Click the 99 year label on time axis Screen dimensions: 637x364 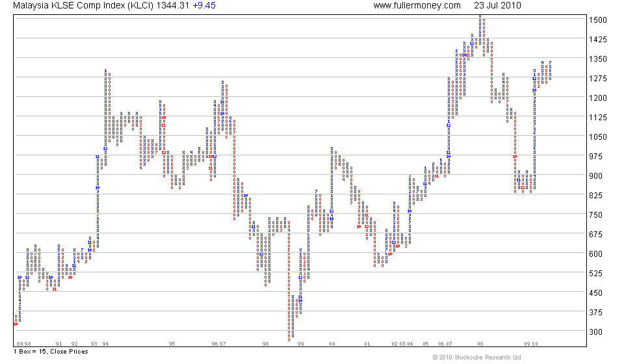[300, 344]
